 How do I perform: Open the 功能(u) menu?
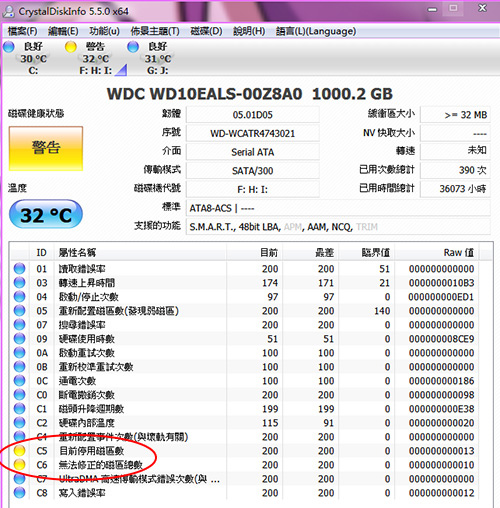[x=104, y=31]
